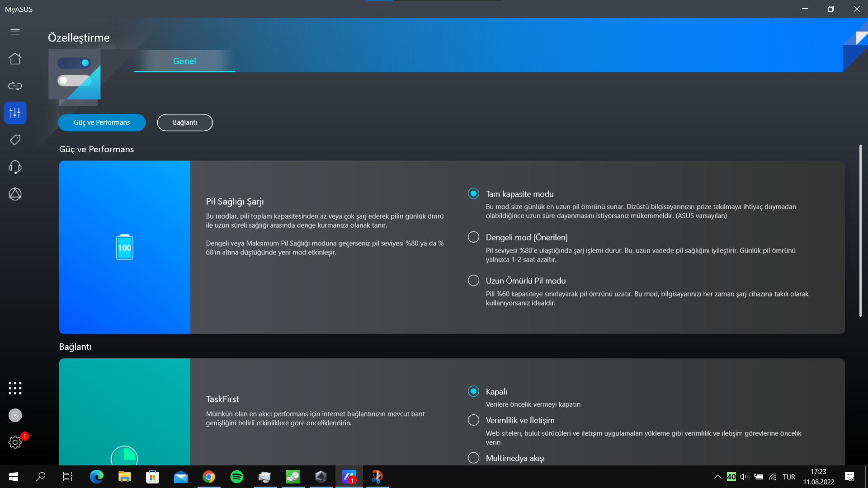Show hidden icons in system tray
Screen dimensions: 868x488
717,477
